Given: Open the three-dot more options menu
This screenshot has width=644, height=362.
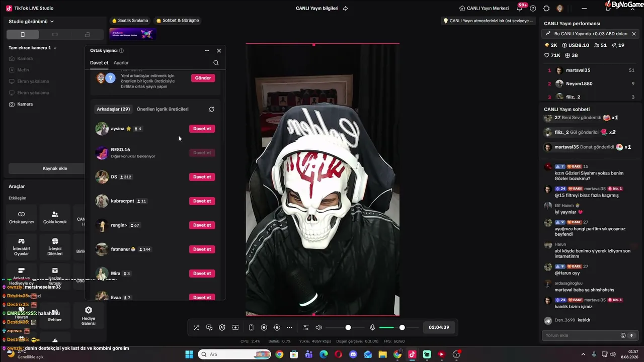Looking at the screenshot, I should pos(289,327).
